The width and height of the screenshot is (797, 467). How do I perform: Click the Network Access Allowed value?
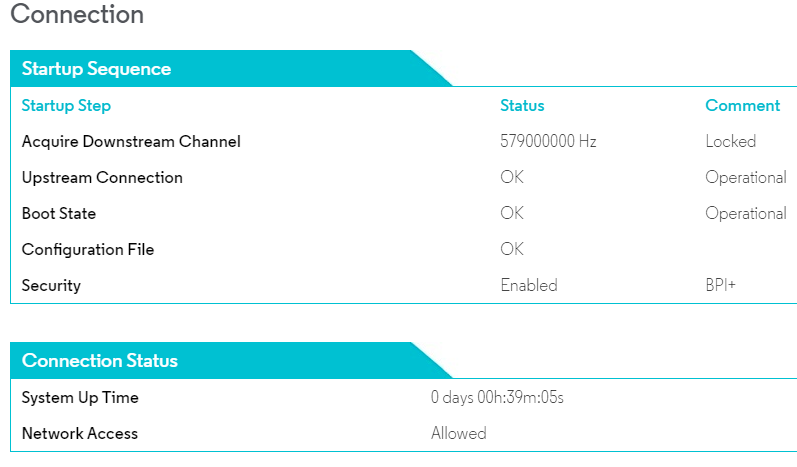[x=458, y=434]
